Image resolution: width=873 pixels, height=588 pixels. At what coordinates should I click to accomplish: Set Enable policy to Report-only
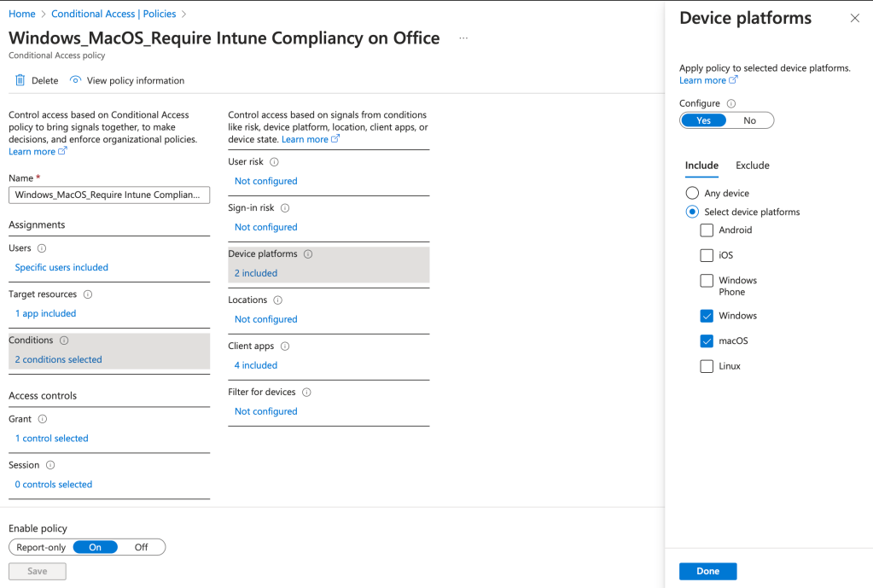[x=41, y=547]
